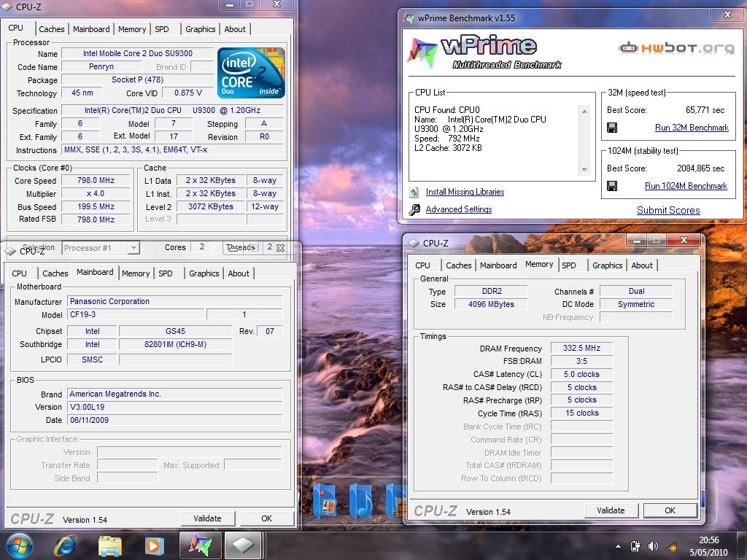Viewport: 747px width, 560px height.
Task: Click the CPU List scrollbar up arrow
Action: pyautogui.click(x=584, y=111)
